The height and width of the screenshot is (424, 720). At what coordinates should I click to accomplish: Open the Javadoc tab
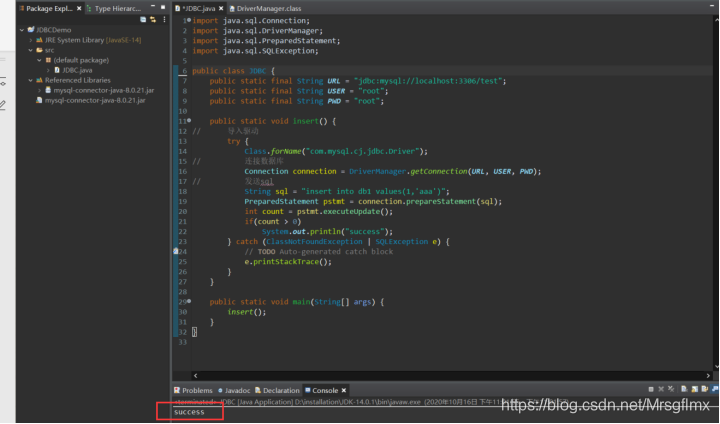234,390
